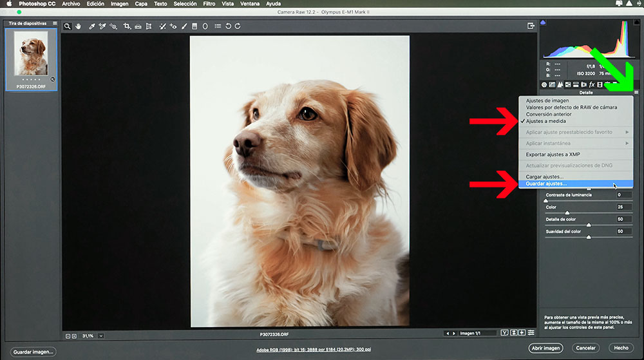Viewport: 644px width, 360px height.
Task: Click the Hecho button
Action: pyautogui.click(x=621, y=348)
